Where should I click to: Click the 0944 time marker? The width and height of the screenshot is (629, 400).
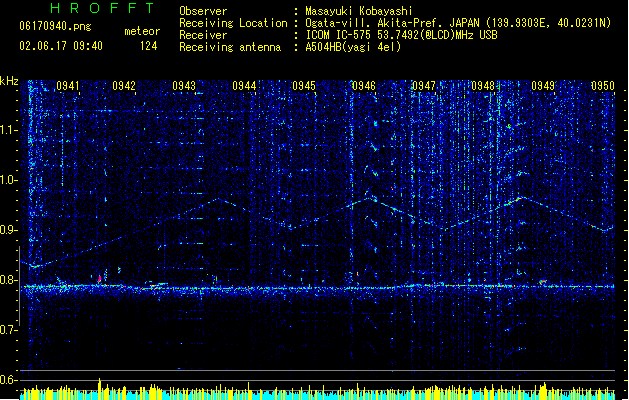point(244,86)
